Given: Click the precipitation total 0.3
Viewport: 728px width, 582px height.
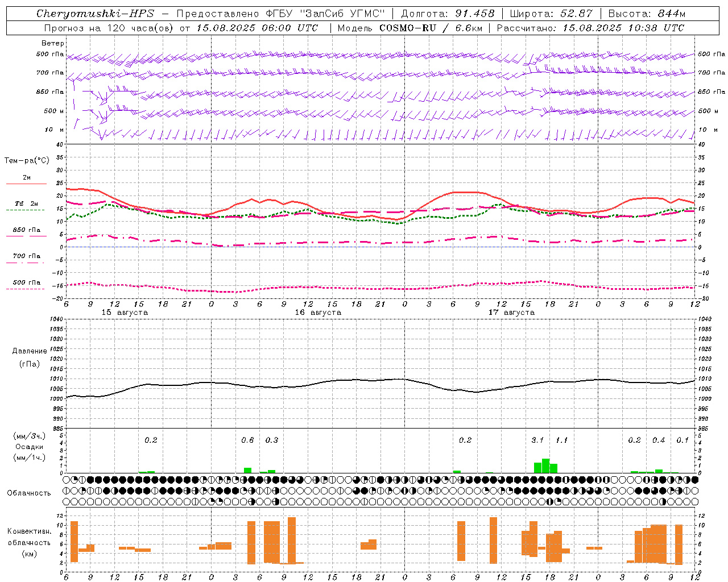Looking at the screenshot, I should (272, 440).
